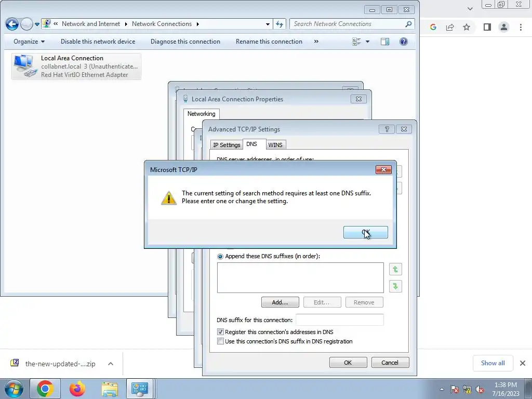Screen dimensions: 532x399
Task: Open the Windows Start menu
Action: click(14, 389)
